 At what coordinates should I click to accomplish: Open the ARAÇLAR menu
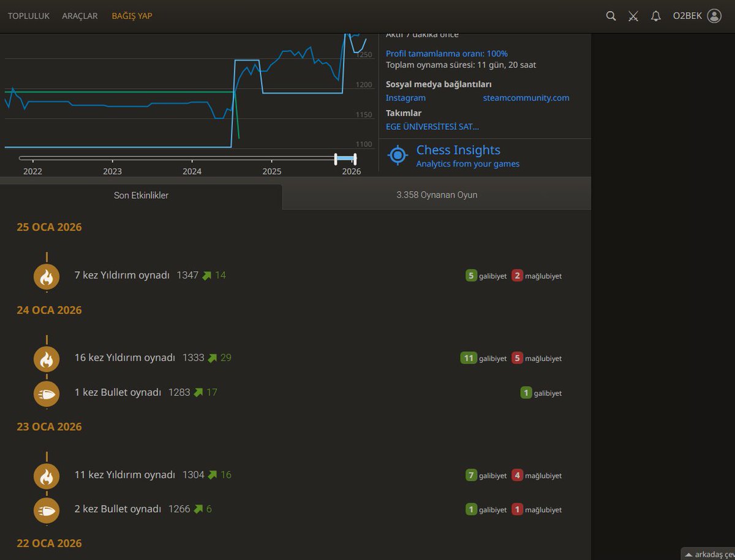[x=80, y=16]
